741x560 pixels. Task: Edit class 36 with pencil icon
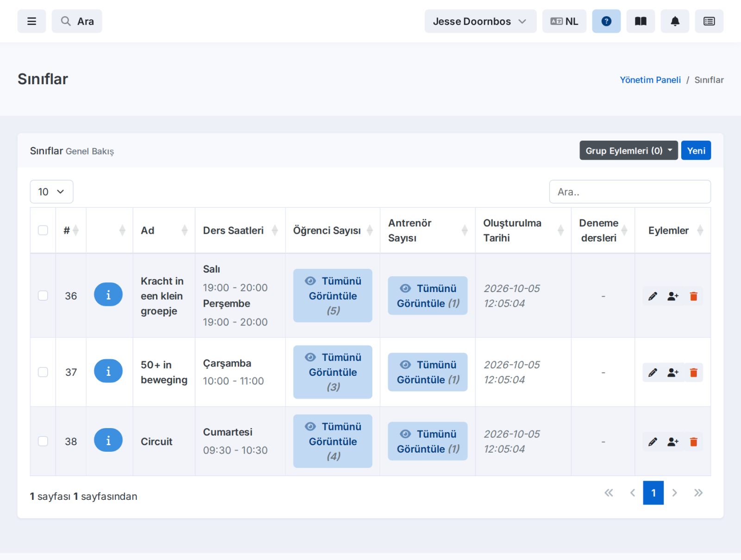[x=653, y=296]
